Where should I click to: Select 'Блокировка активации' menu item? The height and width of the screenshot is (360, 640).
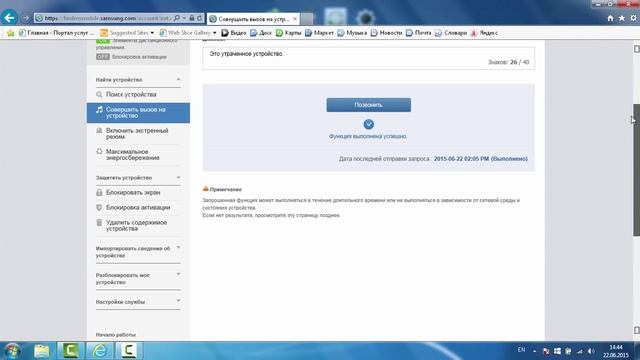[x=138, y=208]
